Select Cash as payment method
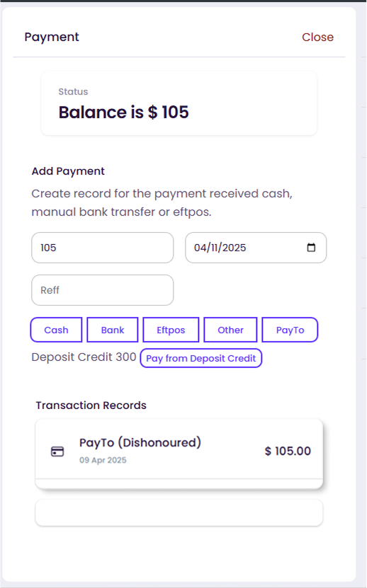Image resolution: width=367 pixels, height=588 pixels. point(57,330)
